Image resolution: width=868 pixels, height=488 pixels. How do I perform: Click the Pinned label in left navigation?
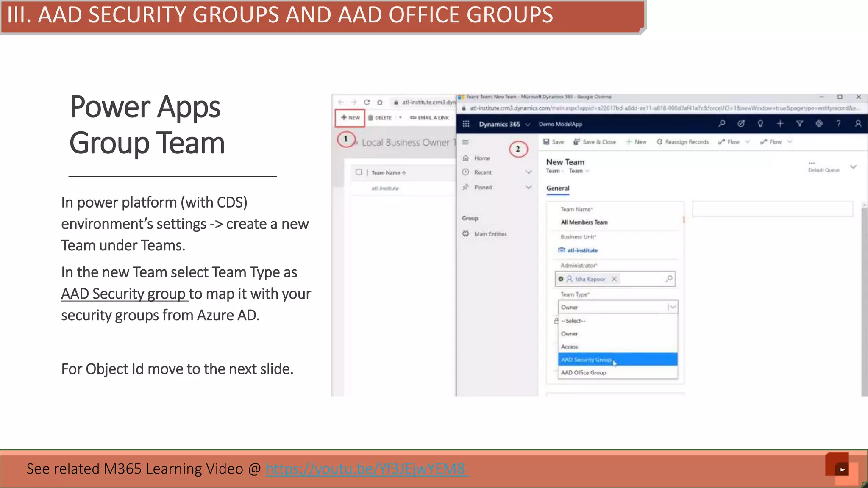[483, 187]
